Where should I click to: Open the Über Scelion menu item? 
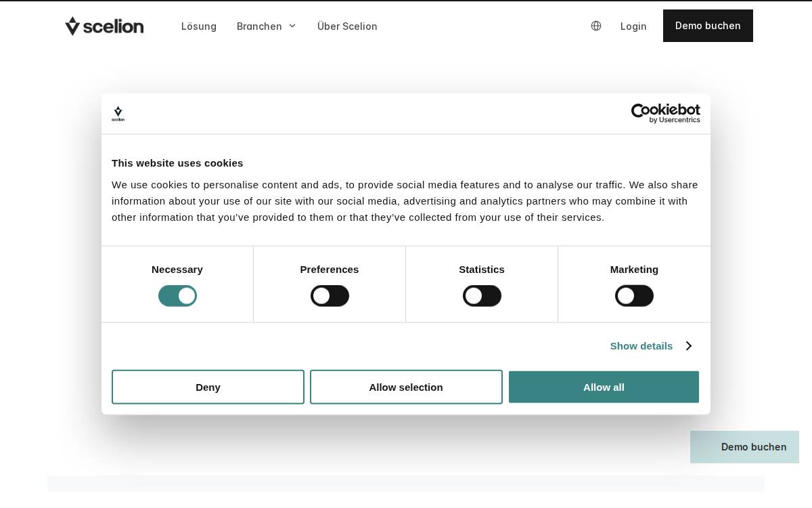coord(347,26)
